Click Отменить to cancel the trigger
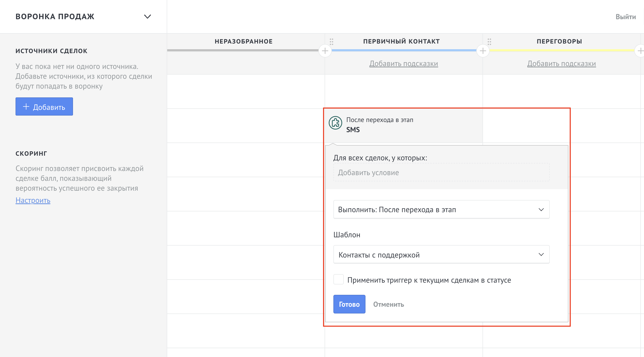The width and height of the screenshot is (644, 357). point(389,304)
